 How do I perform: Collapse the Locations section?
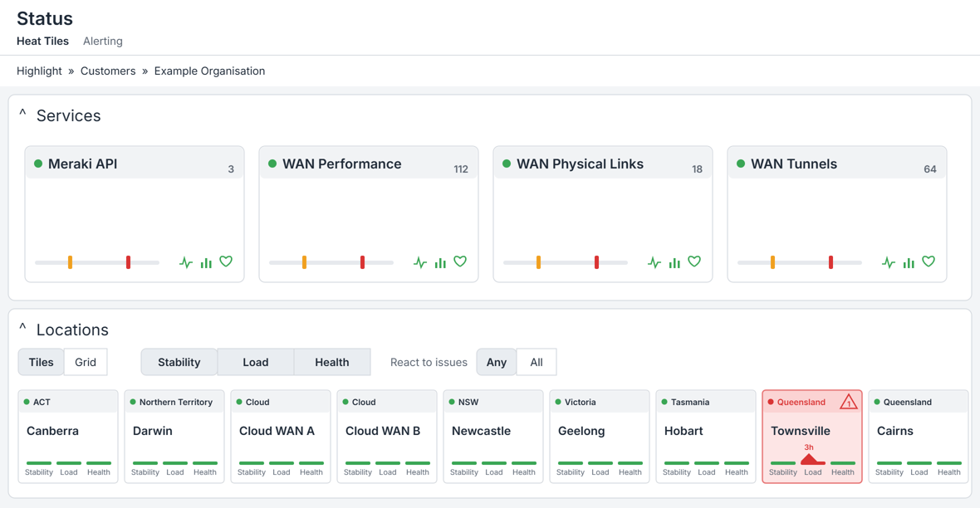click(22, 328)
